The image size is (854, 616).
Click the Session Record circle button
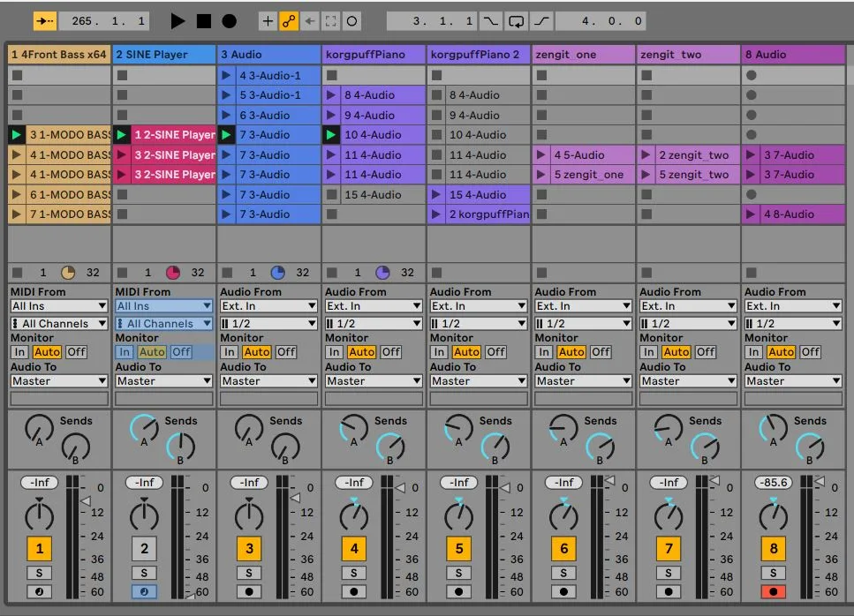[351, 21]
